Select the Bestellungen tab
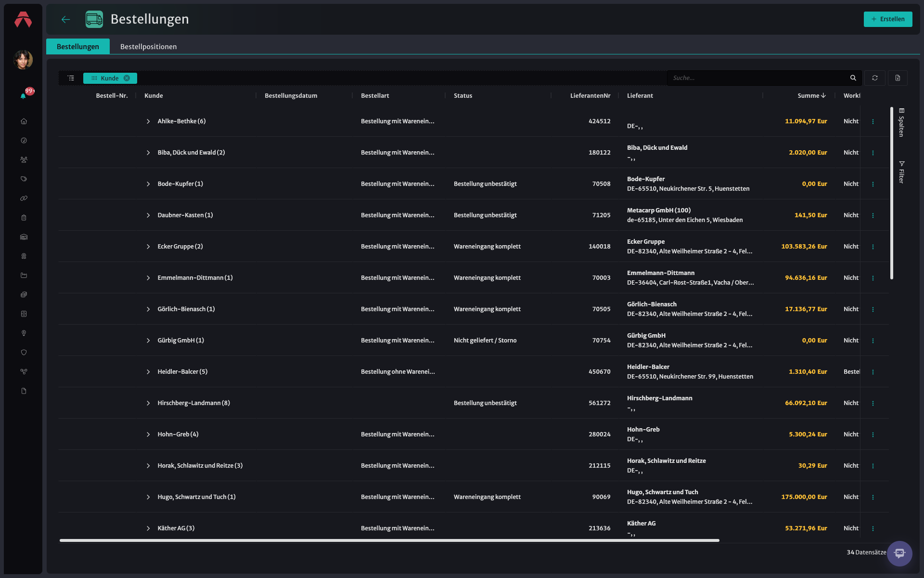 [78, 47]
